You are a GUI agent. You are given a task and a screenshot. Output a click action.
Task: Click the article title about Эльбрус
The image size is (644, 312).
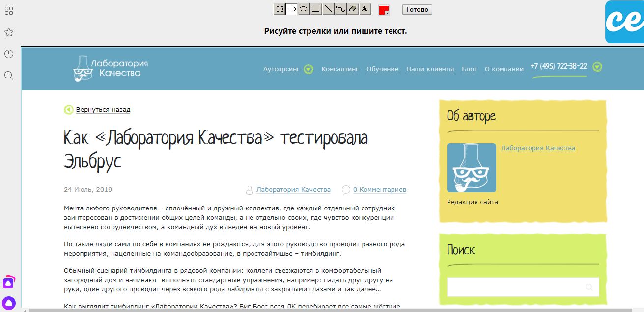click(x=216, y=150)
